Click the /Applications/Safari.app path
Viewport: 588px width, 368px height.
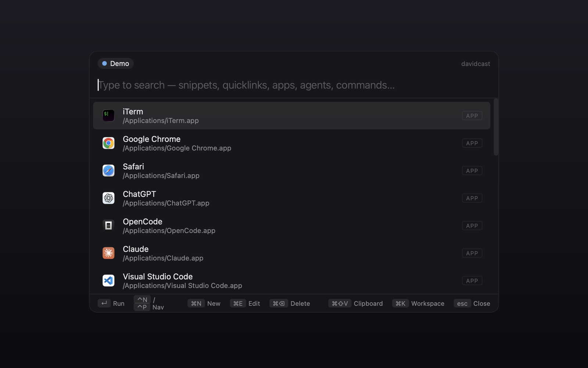(161, 176)
